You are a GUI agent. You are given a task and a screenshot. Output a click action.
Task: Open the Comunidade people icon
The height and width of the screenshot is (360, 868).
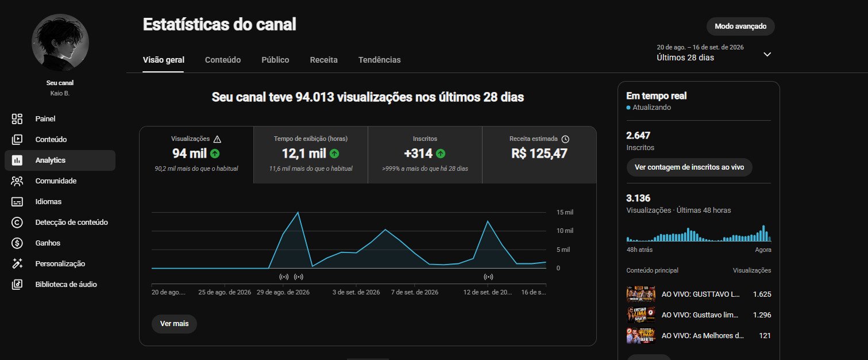(x=17, y=181)
